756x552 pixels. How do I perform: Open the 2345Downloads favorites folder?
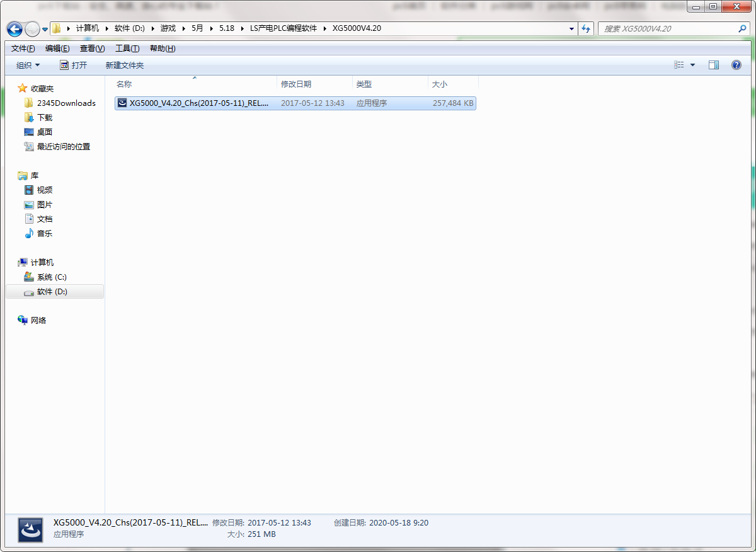click(66, 103)
